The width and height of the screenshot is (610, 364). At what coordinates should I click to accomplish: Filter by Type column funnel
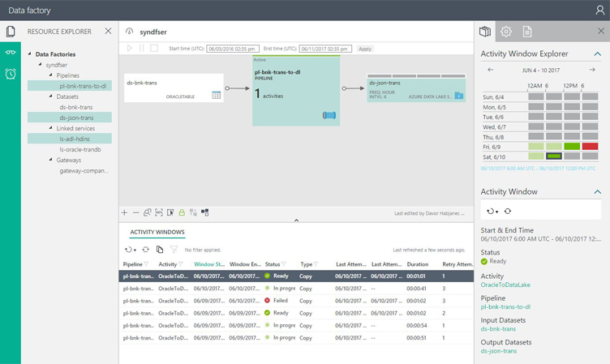(316, 264)
